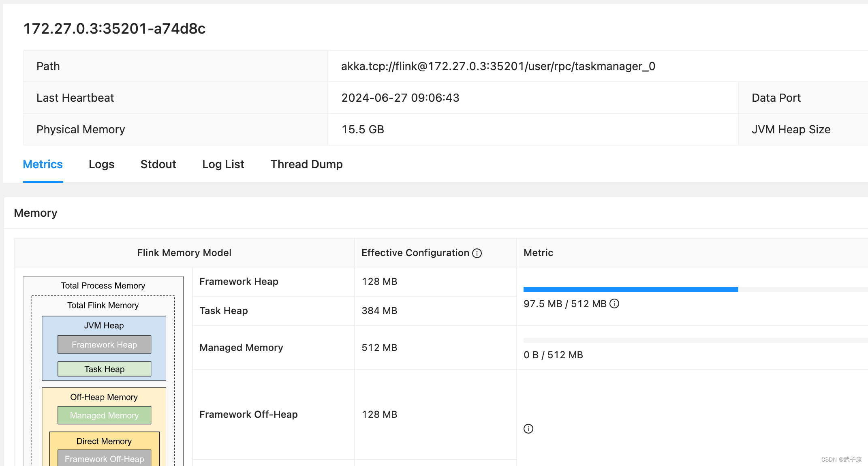Click the akka.tcp Path value
The height and width of the screenshot is (466, 868).
(498, 66)
